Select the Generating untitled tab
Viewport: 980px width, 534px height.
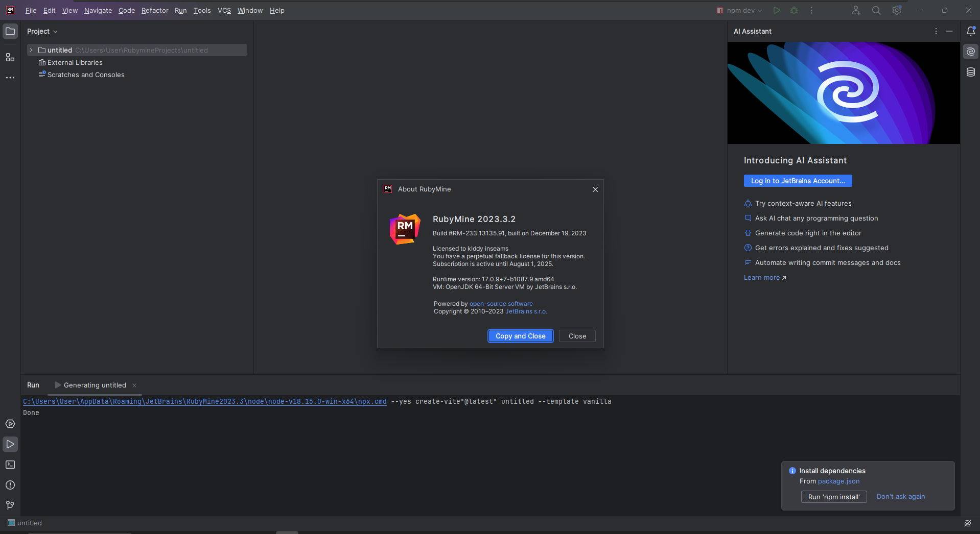click(x=95, y=385)
